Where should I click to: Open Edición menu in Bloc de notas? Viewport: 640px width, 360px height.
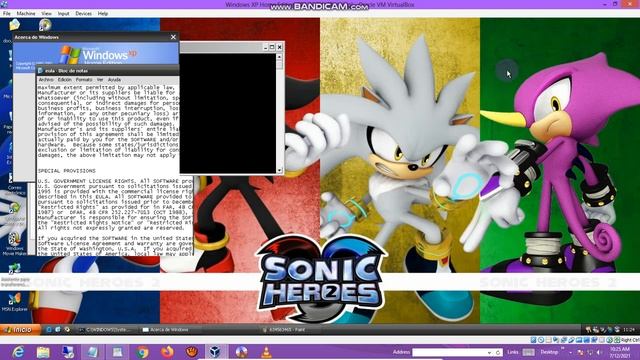(64, 80)
